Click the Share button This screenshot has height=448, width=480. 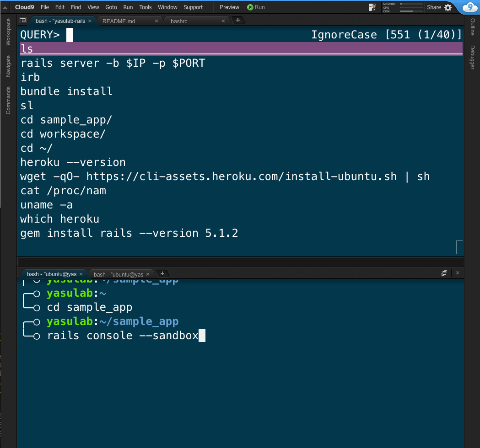click(x=434, y=7)
